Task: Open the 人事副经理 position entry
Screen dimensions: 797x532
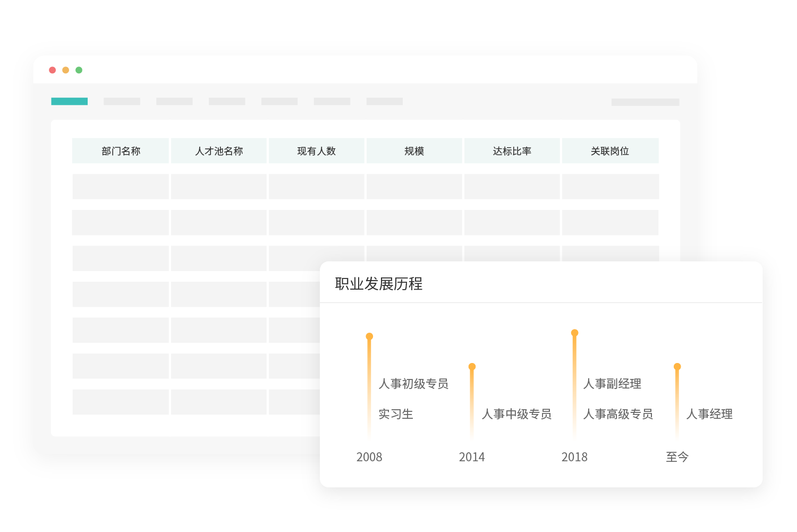Action: (612, 384)
